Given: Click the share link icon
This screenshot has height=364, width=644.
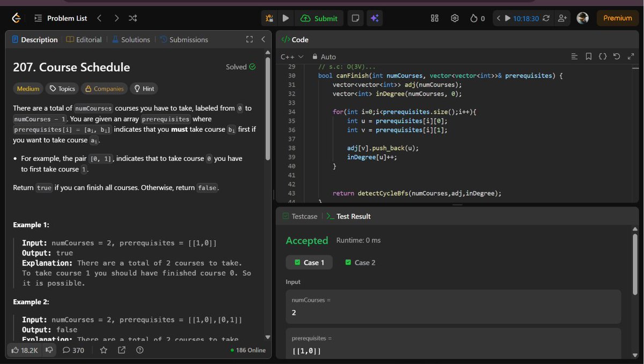Looking at the screenshot, I should pos(121,350).
